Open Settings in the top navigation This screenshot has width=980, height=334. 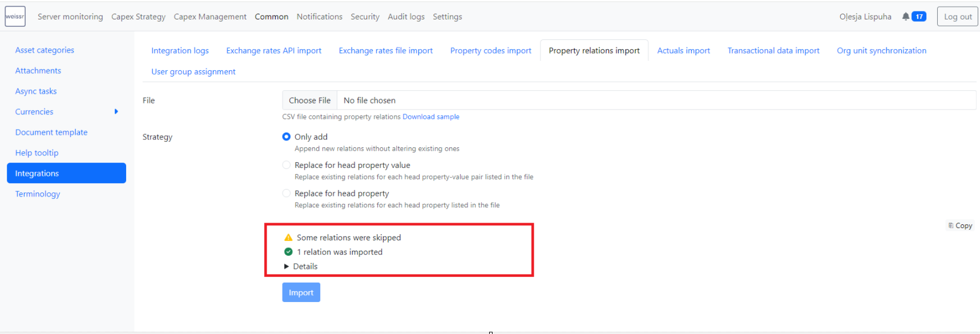coord(447,17)
